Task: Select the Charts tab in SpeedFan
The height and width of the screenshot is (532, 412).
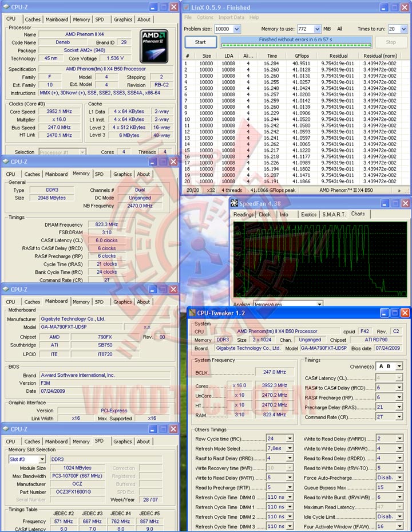Action: pyautogui.click(x=358, y=214)
